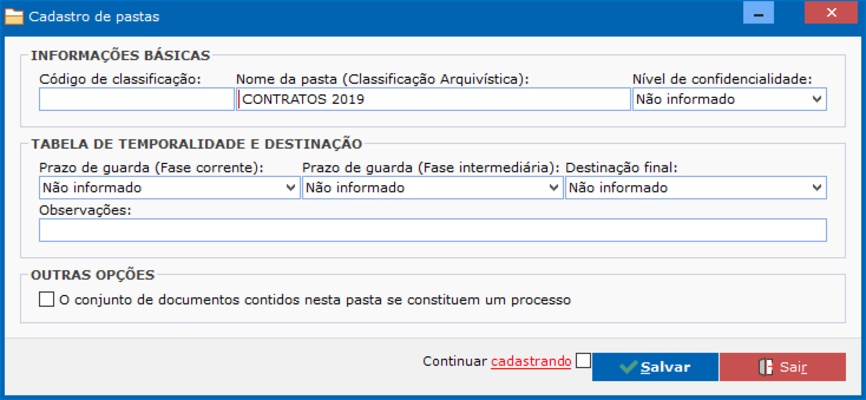Image resolution: width=866 pixels, height=400 pixels.
Task: Close the Cadastro de pastas dialog
Action: point(828,15)
